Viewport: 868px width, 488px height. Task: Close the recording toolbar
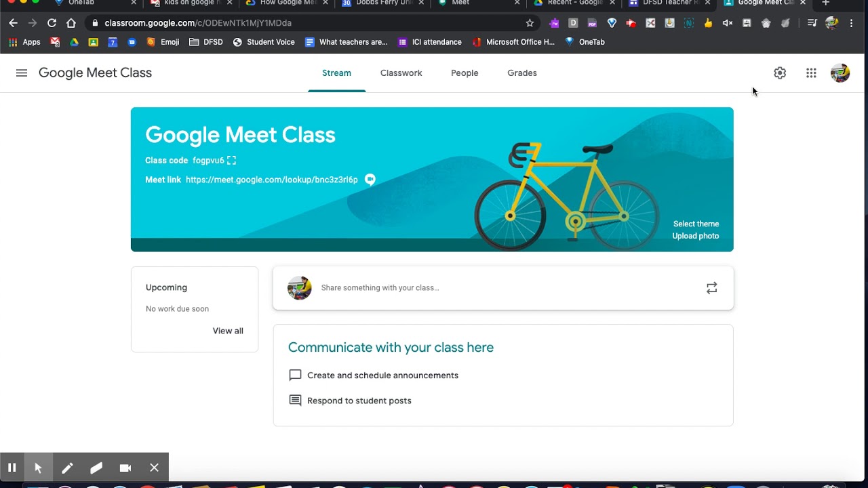(155, 468)
